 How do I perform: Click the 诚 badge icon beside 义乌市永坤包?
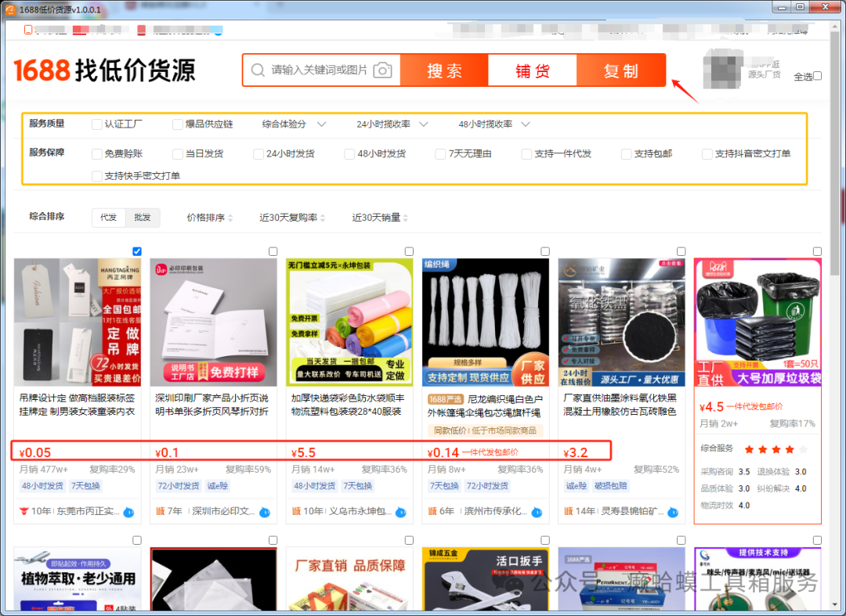[296, 511]
